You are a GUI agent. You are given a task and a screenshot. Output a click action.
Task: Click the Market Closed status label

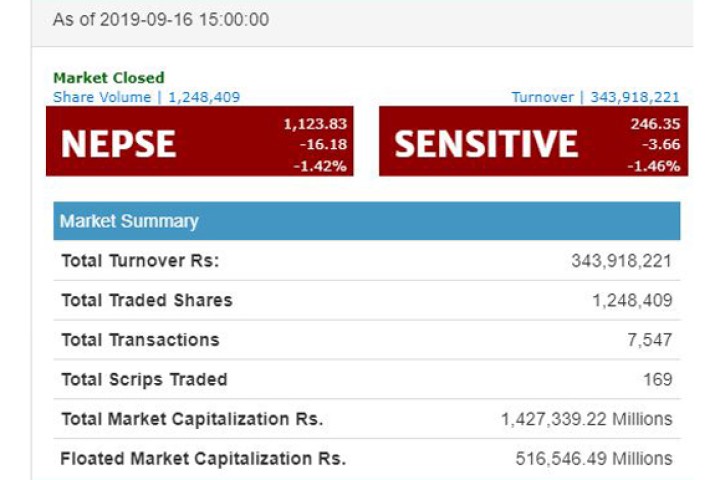(x=109, y=77)
